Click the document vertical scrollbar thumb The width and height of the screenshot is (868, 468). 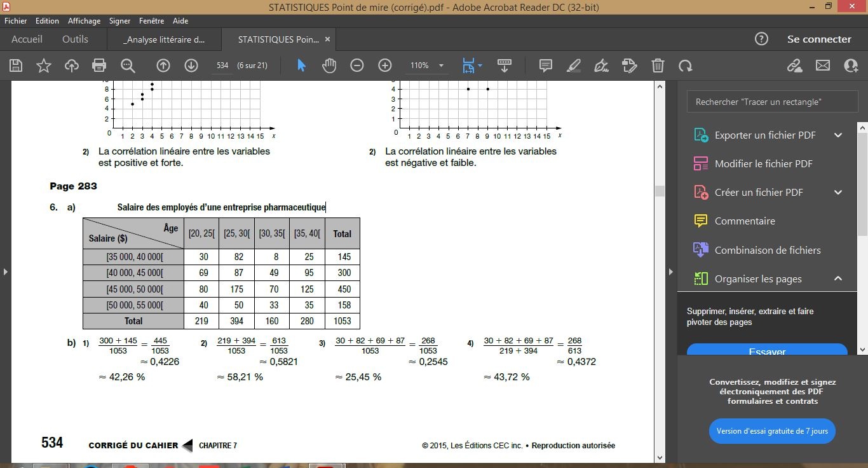tap(660, 191)
